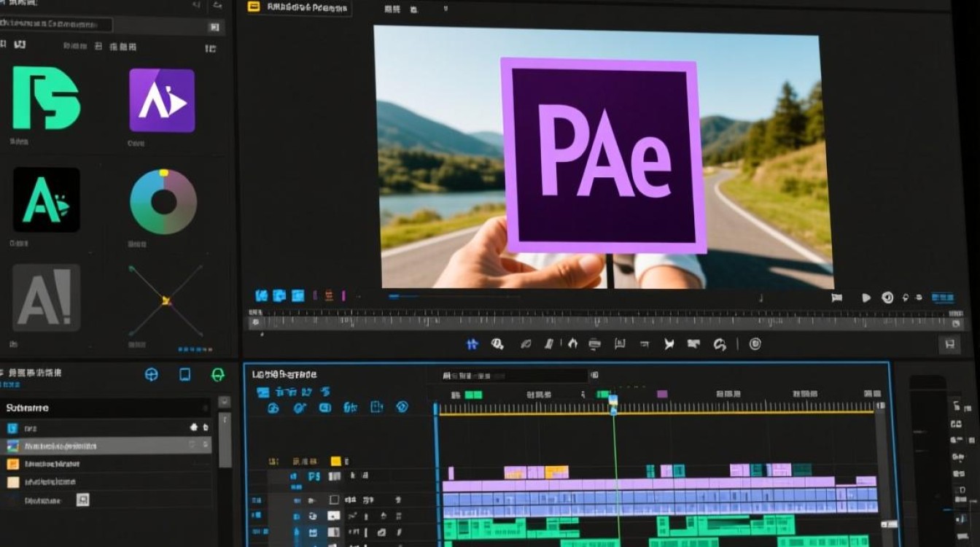Click the small icon button beside the search field
The height and width of the screenshot is (547, 980).
tap(214, 27)
